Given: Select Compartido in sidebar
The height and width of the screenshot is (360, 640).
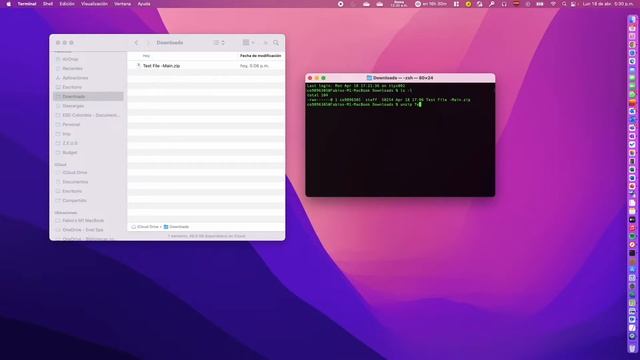Looking at the screenshot, I should pyautogui.click(x=74, y=200).
